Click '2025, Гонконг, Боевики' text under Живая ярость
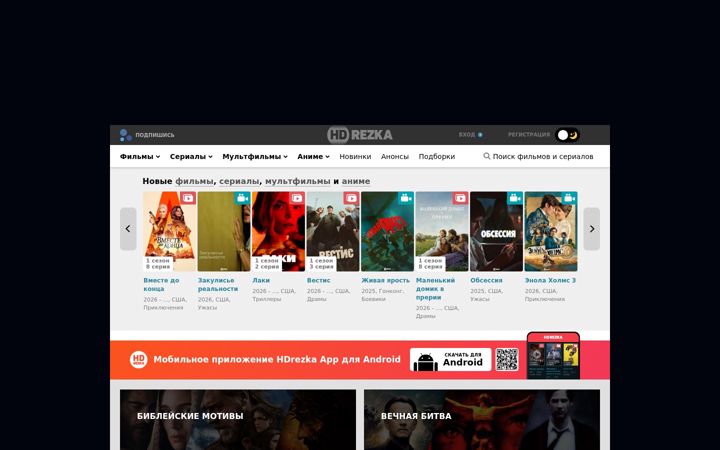720x450 pixels. [382, 295]
